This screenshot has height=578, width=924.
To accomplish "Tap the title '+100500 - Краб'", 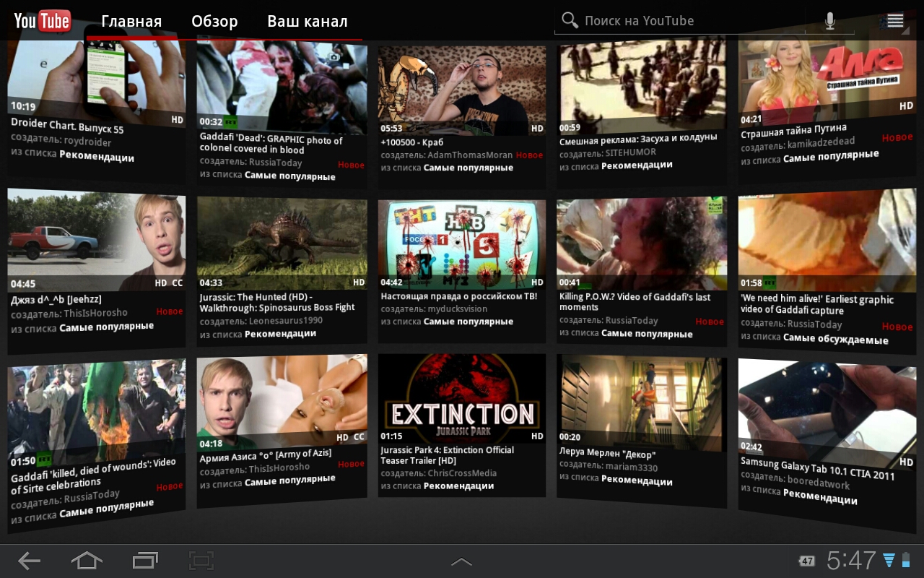I will pos(412,142).
